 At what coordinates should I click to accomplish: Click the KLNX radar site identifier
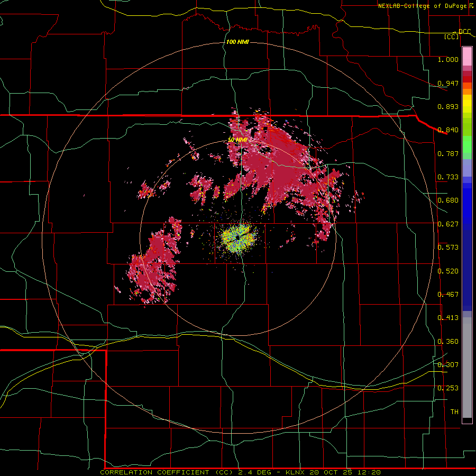coord(295,472)
